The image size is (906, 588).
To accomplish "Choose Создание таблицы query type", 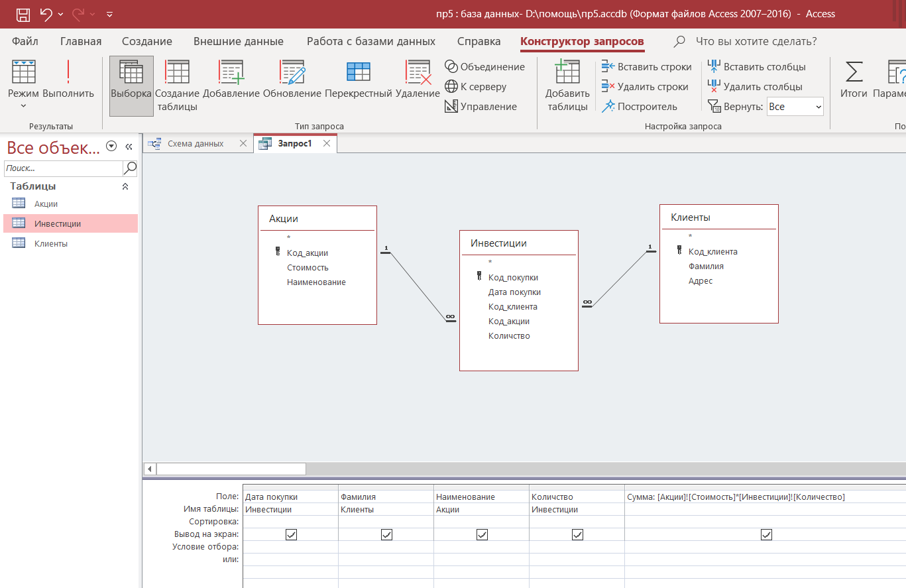I will (178, 86).
